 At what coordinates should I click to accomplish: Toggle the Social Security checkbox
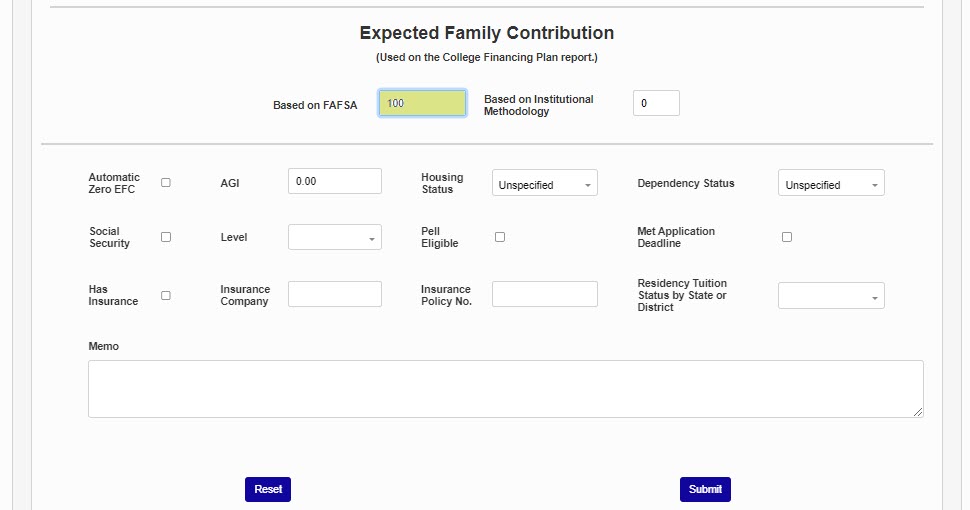166,237
